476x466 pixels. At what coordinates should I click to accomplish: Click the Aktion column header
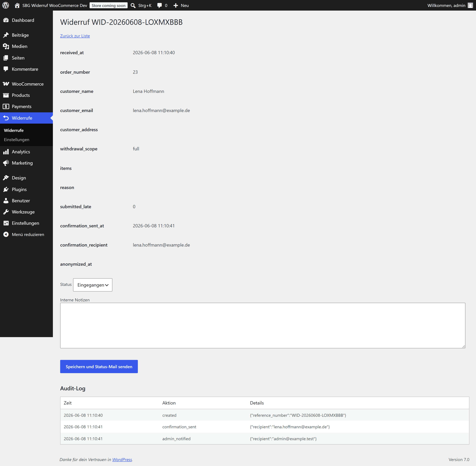[169, 403]
